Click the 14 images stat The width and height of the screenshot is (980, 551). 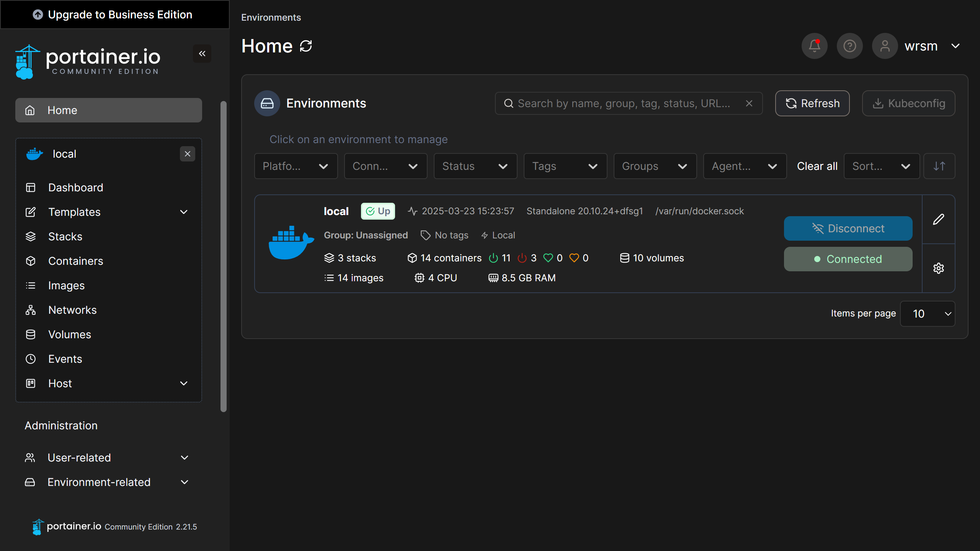coord(354,278)
